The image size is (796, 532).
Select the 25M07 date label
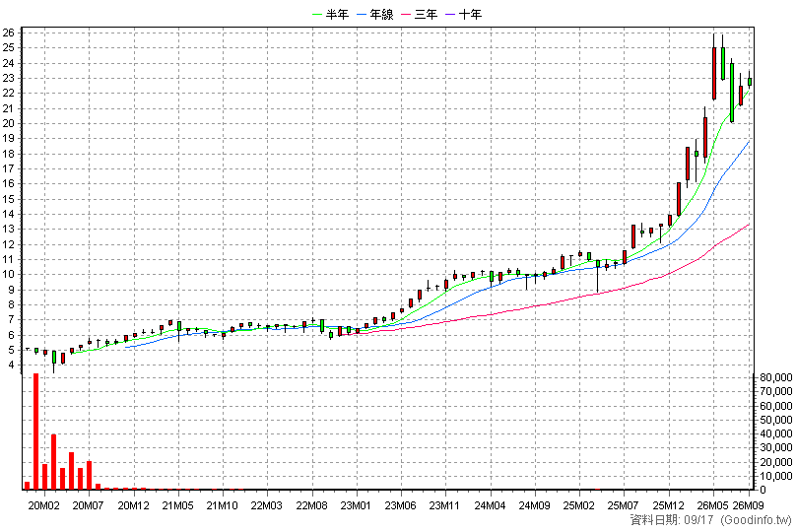pos(624,505)
